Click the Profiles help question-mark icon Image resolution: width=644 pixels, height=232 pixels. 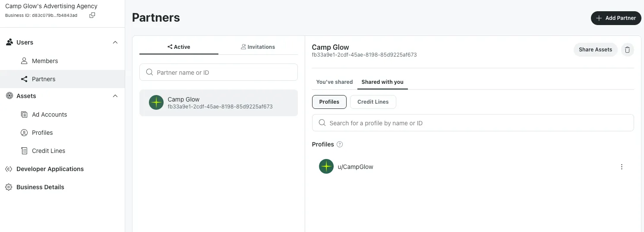coord(340,144)
